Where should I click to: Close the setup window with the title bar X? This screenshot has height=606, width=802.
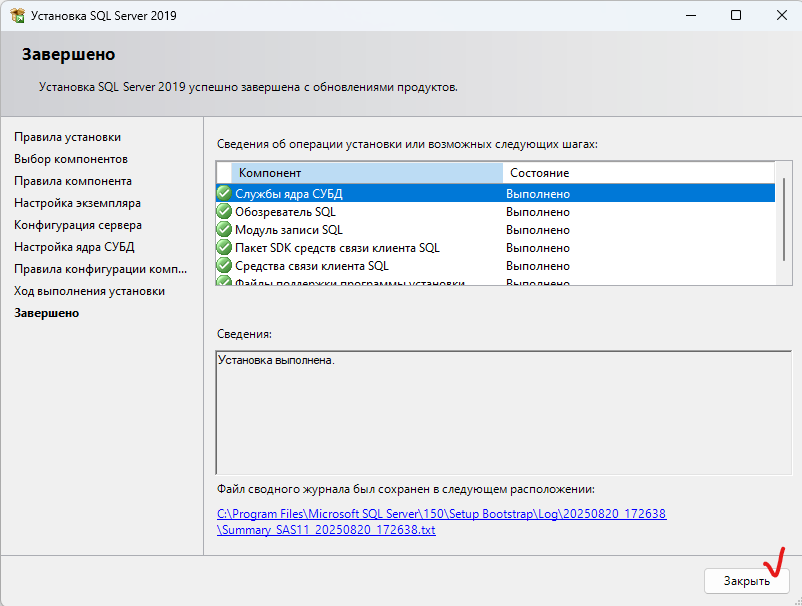782,15
